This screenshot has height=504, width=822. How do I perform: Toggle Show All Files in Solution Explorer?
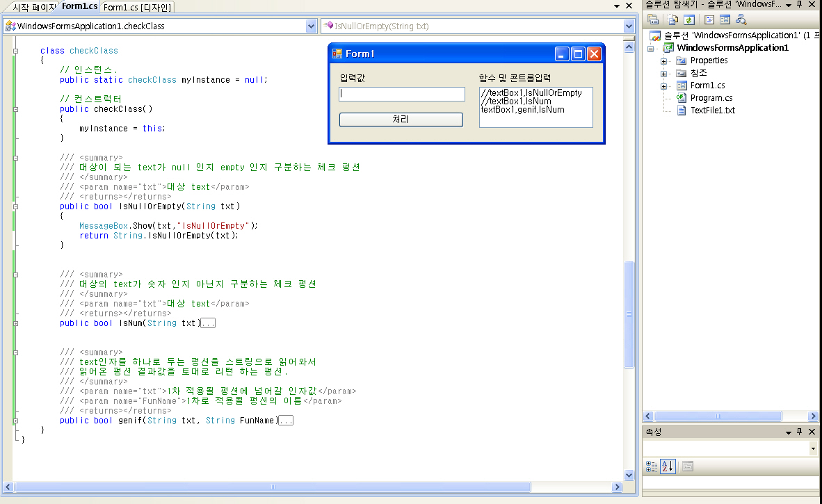tap(673, 20)
